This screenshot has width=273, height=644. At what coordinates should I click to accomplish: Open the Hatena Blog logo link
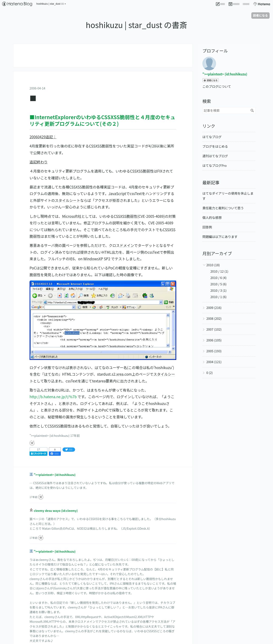tap(17, 4)
